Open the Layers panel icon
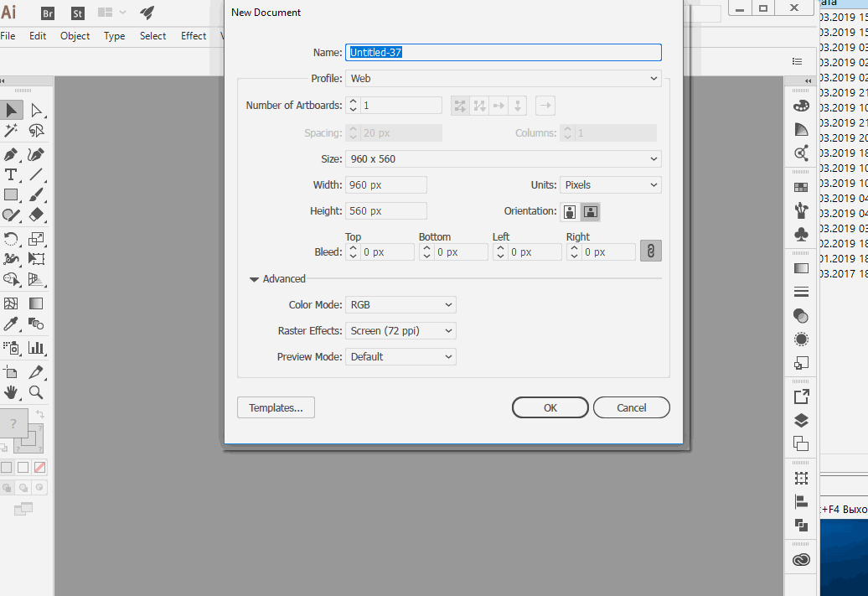The height and width of the screenshot is (596, 868). (802, 421)
